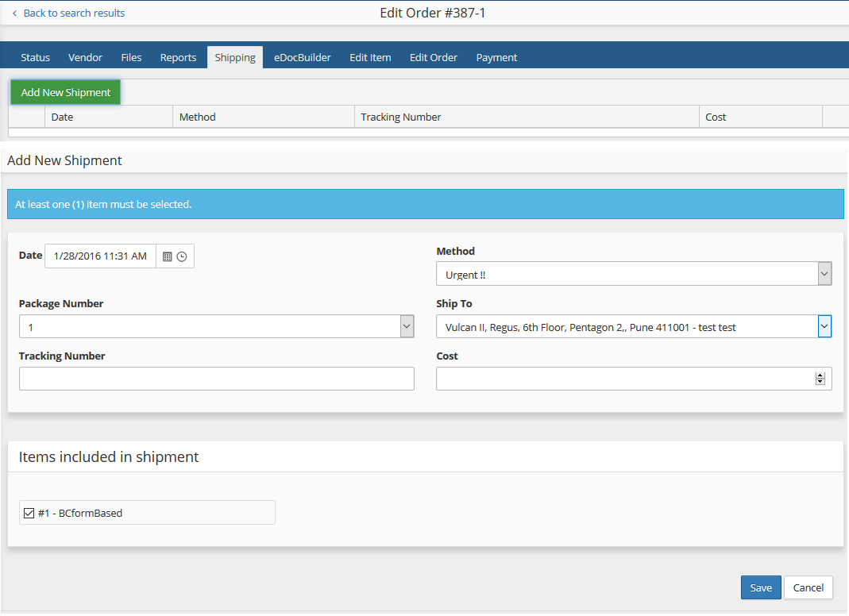849x616 pixels.
Task: Expand the Method dropdown showing Urgent !!
Action: point(824,275)
